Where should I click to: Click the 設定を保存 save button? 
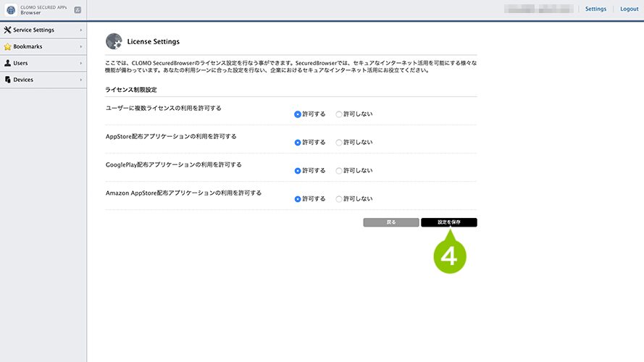click(449, 222)
